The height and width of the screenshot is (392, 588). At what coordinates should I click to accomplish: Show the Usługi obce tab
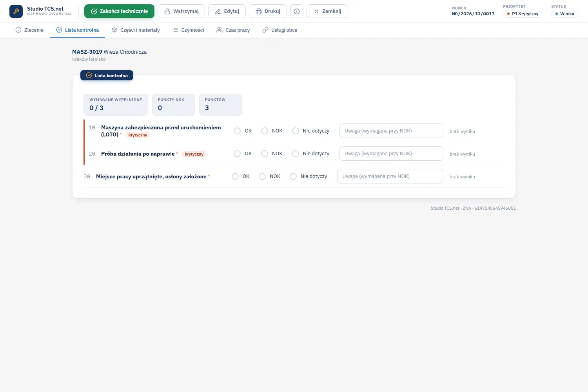[280, 30]
